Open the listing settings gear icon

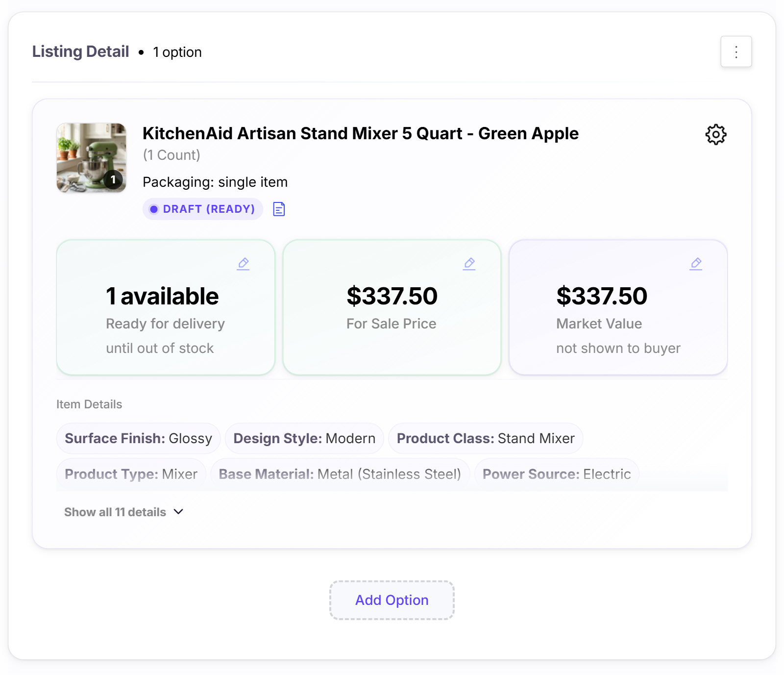click(x=715, y=134)
